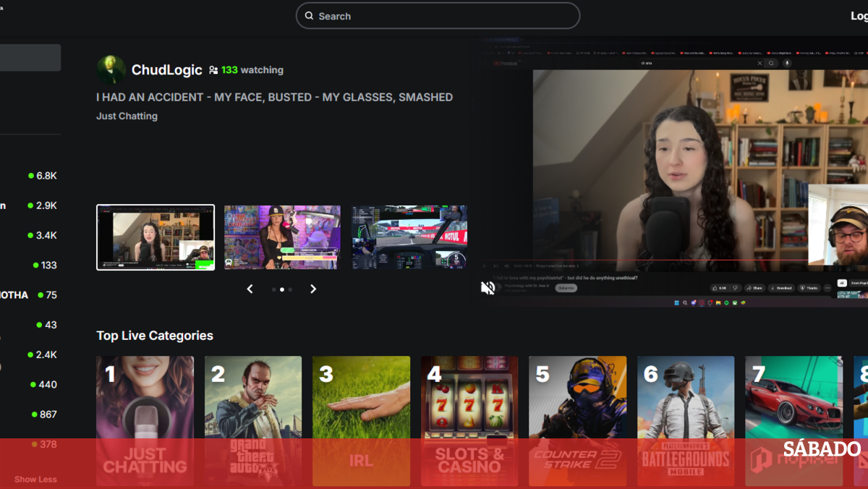Click Download under the streamed YouTube video

781,288
